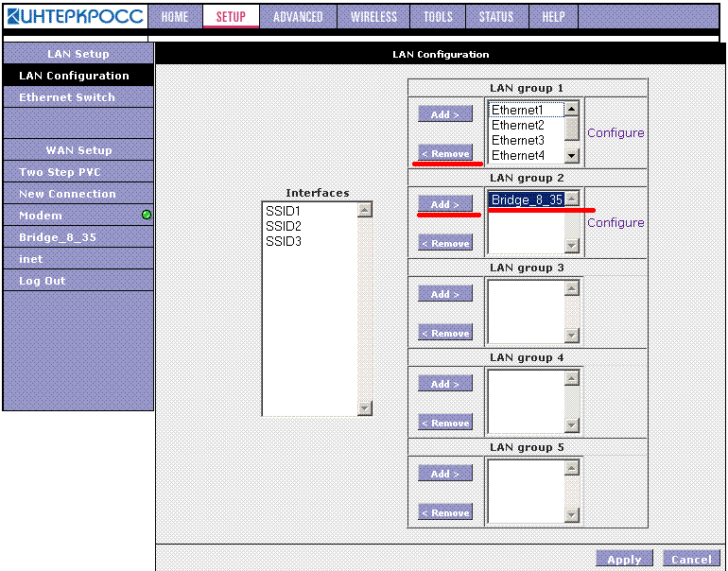This screenshot has width=728, height=571.
Task: Click Configure link for LAN group 2
Action: click(615, 223)
